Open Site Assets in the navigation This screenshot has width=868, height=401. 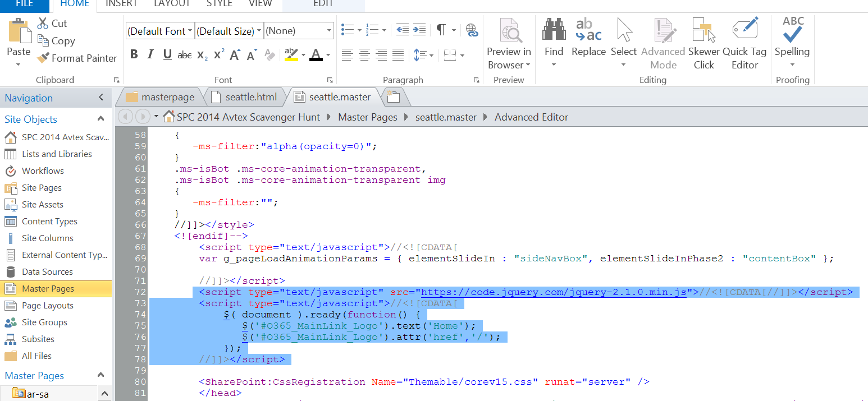click(42, 205)
